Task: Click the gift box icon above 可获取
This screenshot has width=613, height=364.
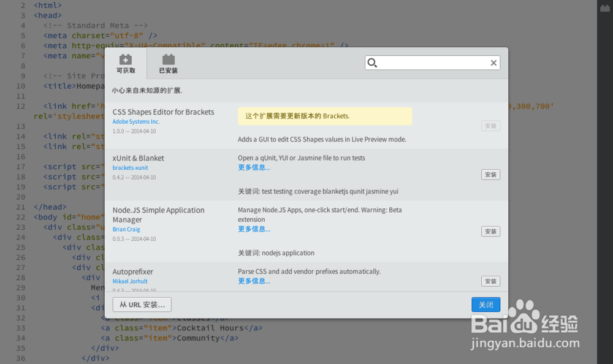Action: point(126,59)
